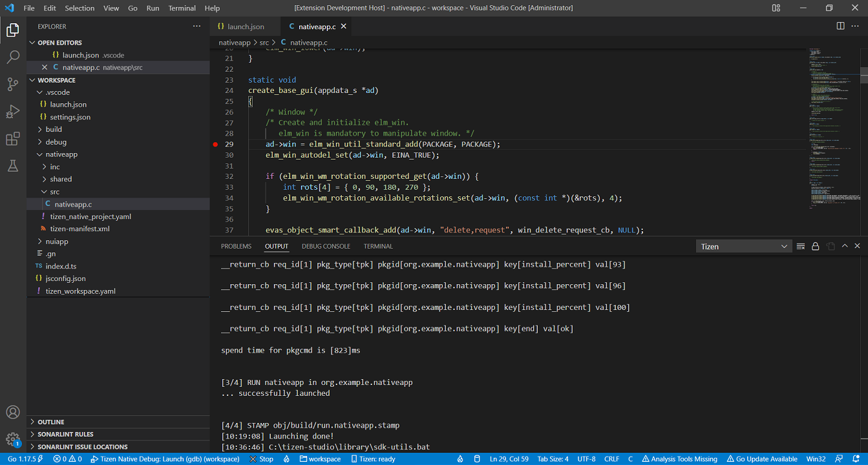868x465 pixels.
Task: Open the Manage gear icon
Action: tap(13, 439)
